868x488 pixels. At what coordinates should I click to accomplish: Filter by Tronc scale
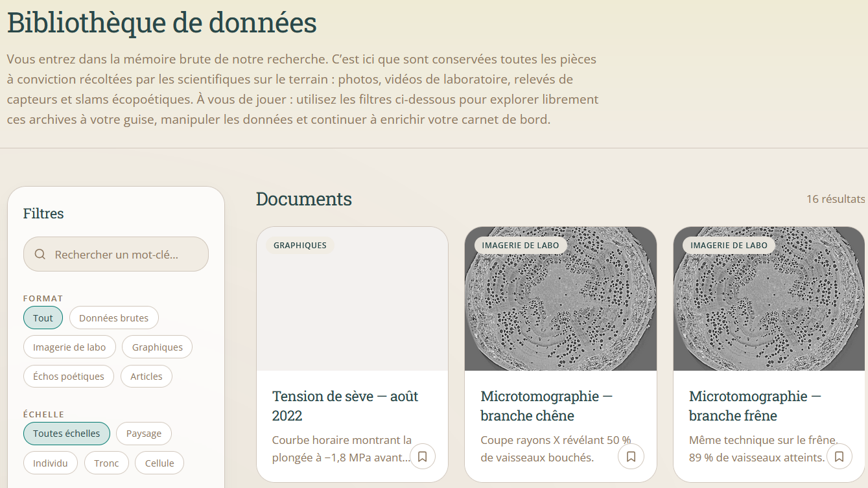pyautogui.click(x=106, y=463)
